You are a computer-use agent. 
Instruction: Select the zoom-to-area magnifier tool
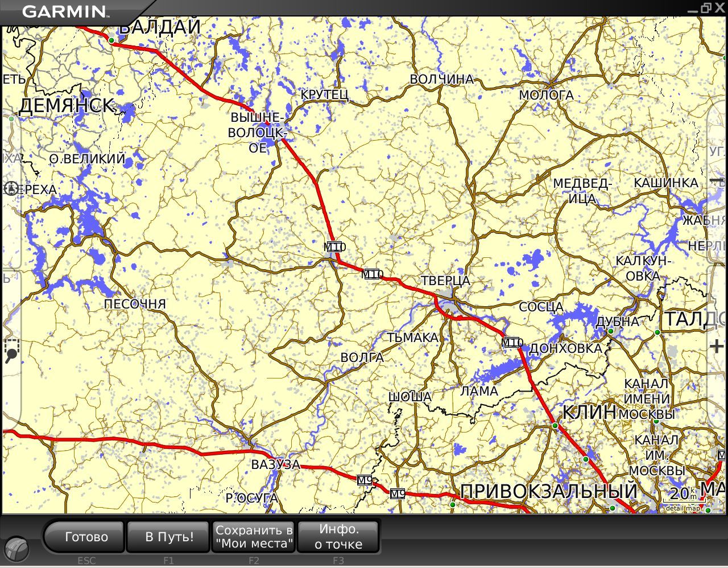point(11,351)
